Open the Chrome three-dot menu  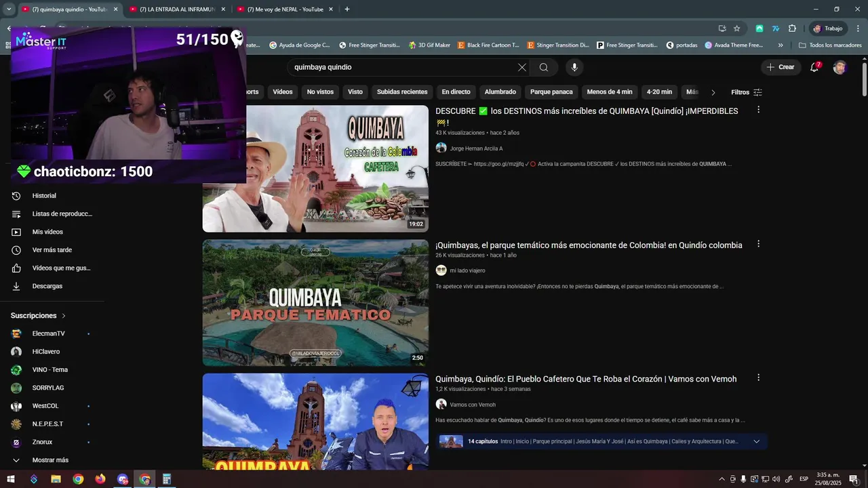858,28
